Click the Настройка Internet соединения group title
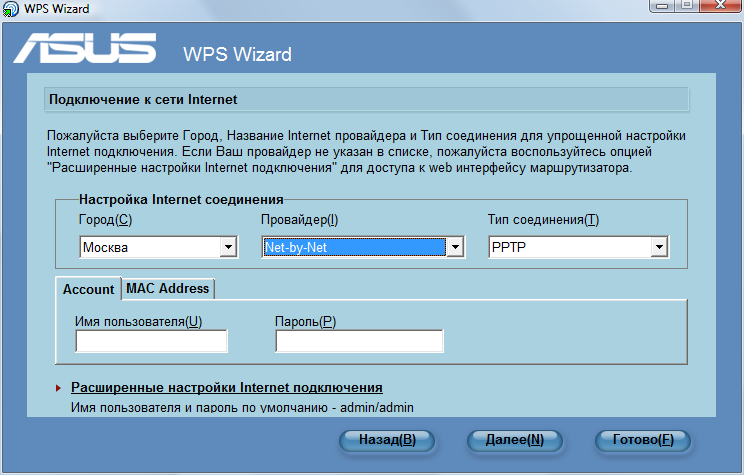 181,199
